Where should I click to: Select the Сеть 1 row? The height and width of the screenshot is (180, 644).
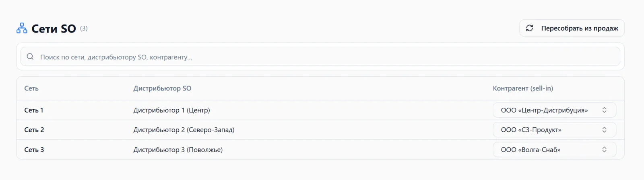click(x=320, y=110)
